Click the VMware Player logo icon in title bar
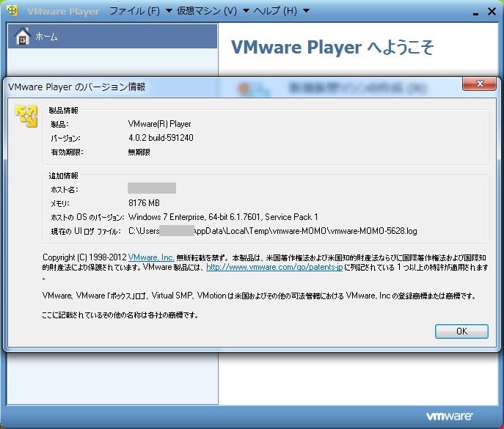 (x=12, y=10)
